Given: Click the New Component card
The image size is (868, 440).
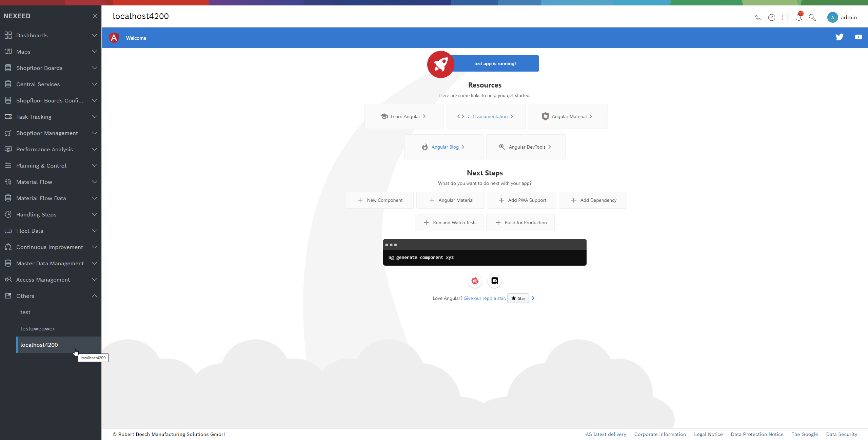Looking at the screenshot, I should [379, 200].
